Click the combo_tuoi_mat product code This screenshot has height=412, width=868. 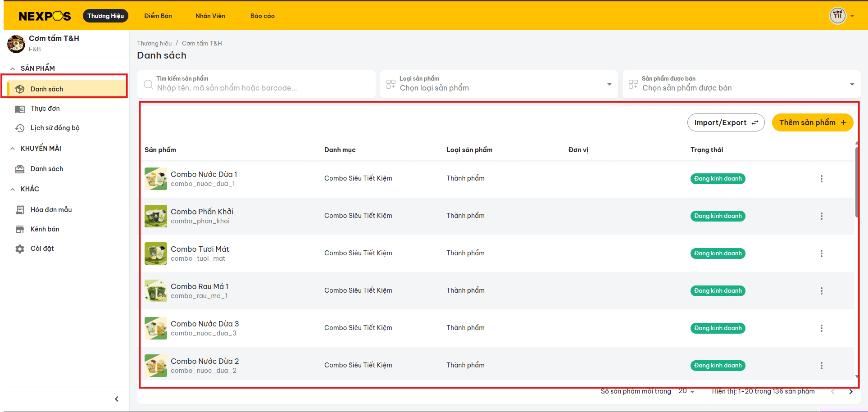[x=198, y=258]
